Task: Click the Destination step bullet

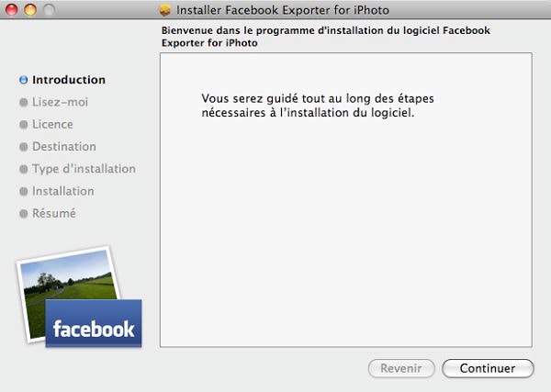Action: (x=24, y=147)
